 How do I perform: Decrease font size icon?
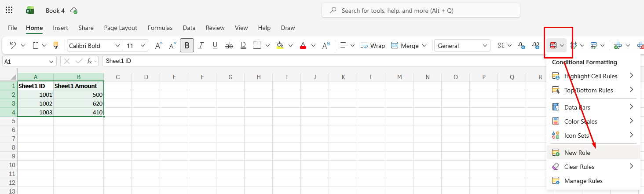point(173,45)
